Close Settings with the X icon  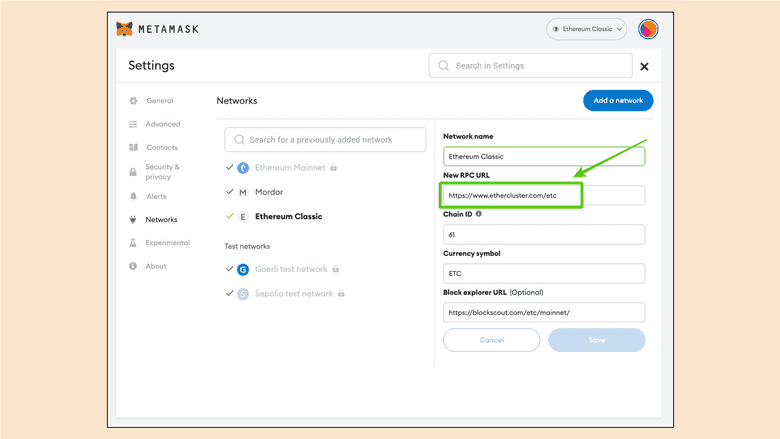tap(644, 67)
